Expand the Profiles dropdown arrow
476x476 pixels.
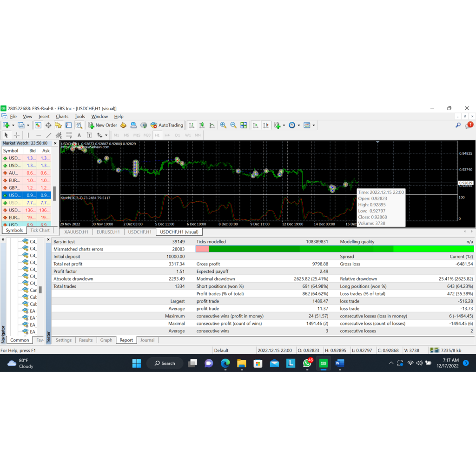click(28, 125)
